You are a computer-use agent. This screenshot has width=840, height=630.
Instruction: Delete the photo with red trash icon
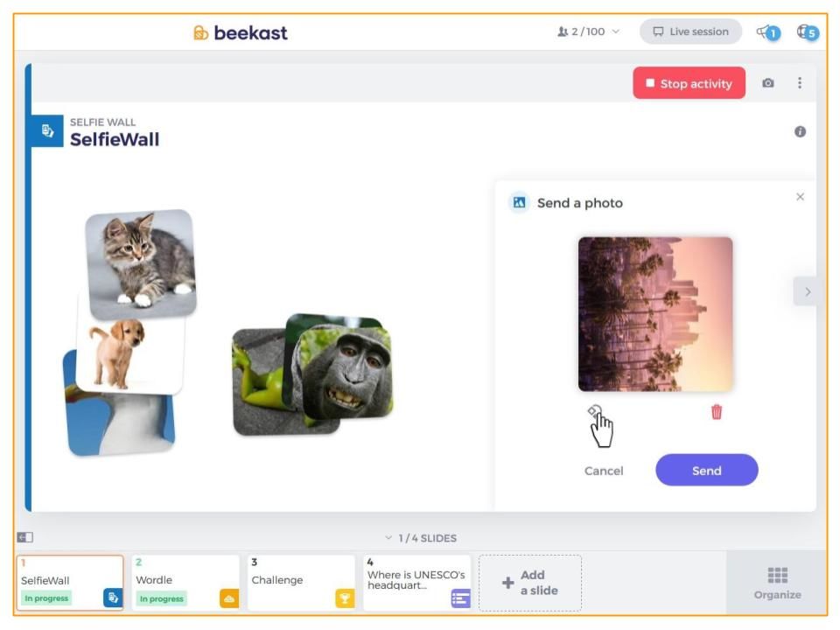click(717, 412)
